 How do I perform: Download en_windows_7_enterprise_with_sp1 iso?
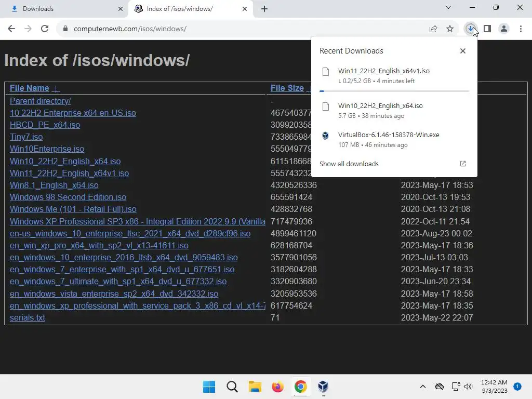tap(122, 270)
